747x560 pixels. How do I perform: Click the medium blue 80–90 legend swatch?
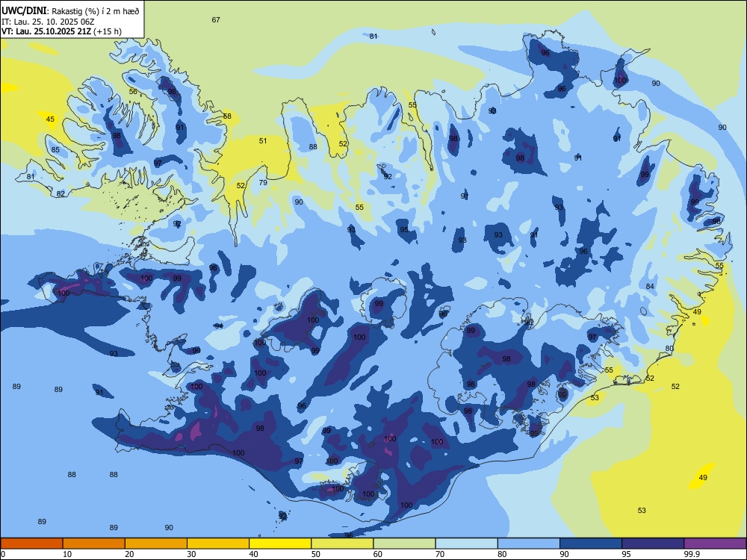[529, 544]
